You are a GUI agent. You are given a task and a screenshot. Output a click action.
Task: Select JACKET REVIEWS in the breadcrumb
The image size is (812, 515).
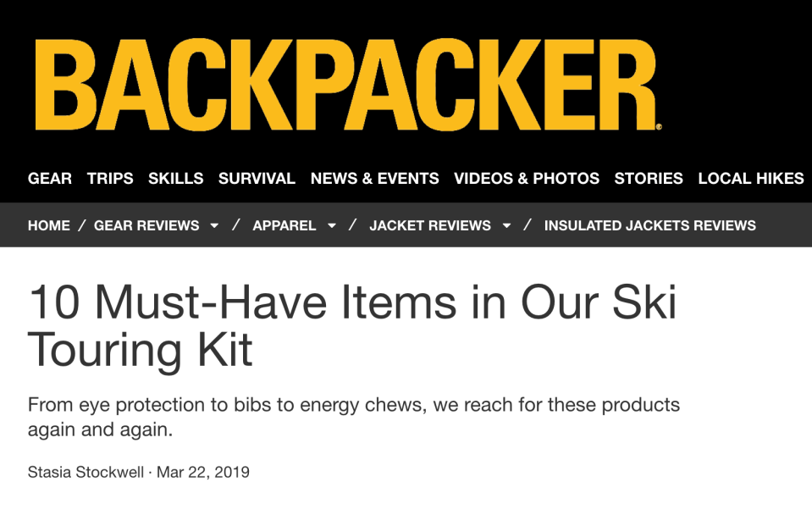tap(430, 225)
